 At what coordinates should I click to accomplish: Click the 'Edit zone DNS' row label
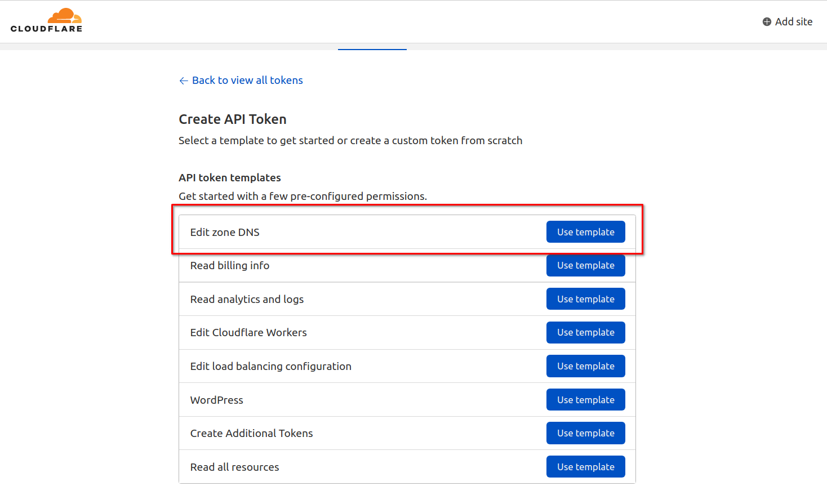[225, 233]
